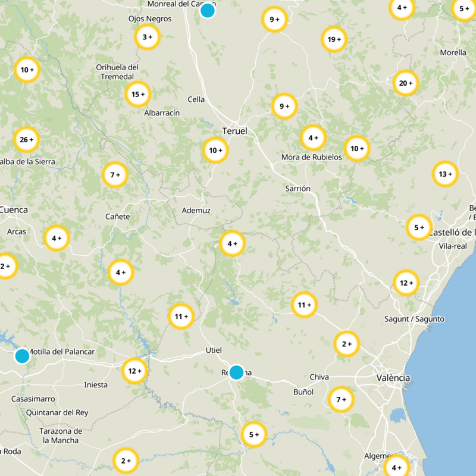The height and width of the screenshot is (476, 476).
Task: Click the Ademuz town label
Action: point(196,211)
